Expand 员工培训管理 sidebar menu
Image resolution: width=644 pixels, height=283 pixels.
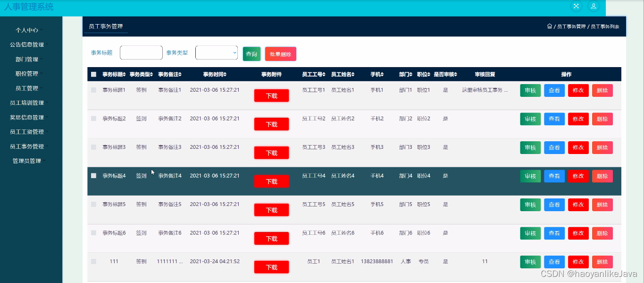pyautogui.click(x=29, y=103)
